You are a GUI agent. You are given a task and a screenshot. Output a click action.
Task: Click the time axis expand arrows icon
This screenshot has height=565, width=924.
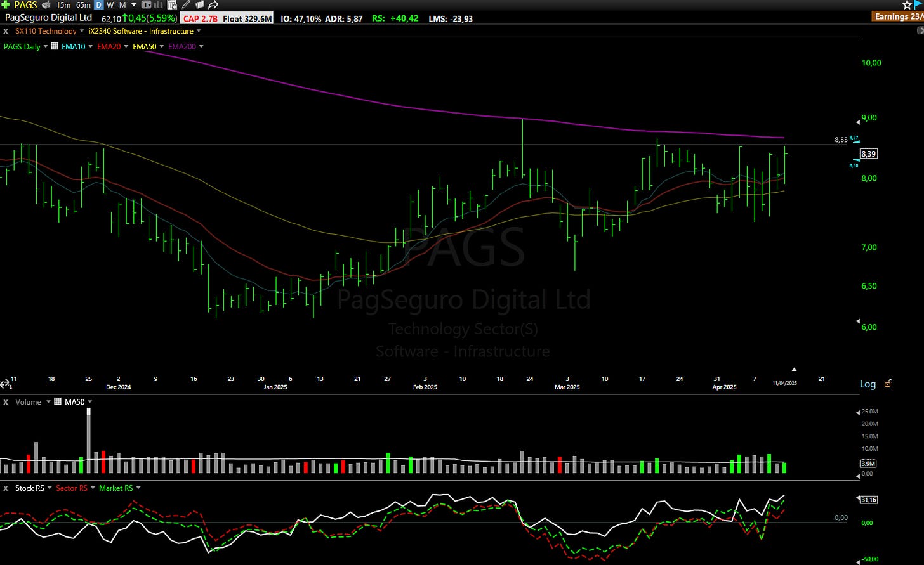[x=6, y=384]
